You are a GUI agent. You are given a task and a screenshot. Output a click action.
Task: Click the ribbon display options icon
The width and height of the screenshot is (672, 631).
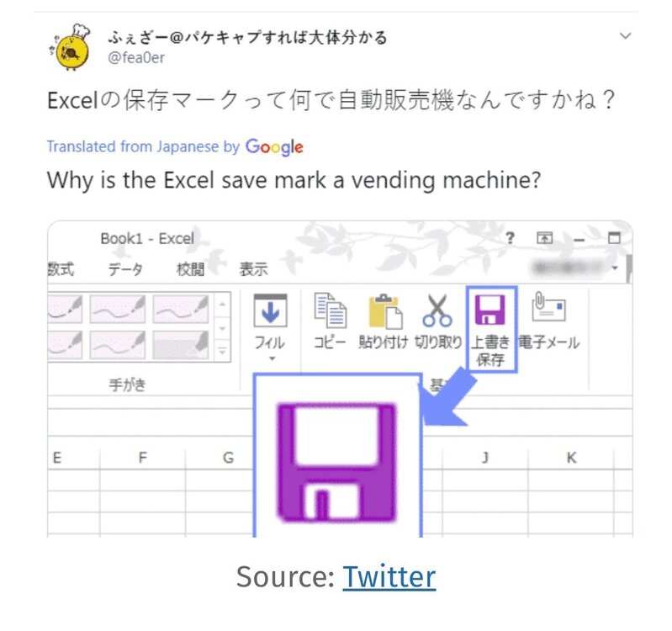click(x=544, y=237)
